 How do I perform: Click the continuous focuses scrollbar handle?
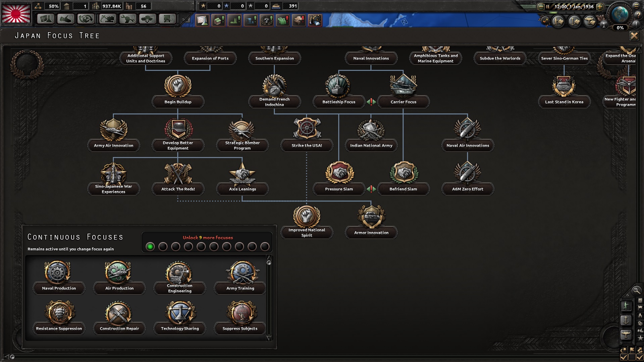[x=269, y=263]
